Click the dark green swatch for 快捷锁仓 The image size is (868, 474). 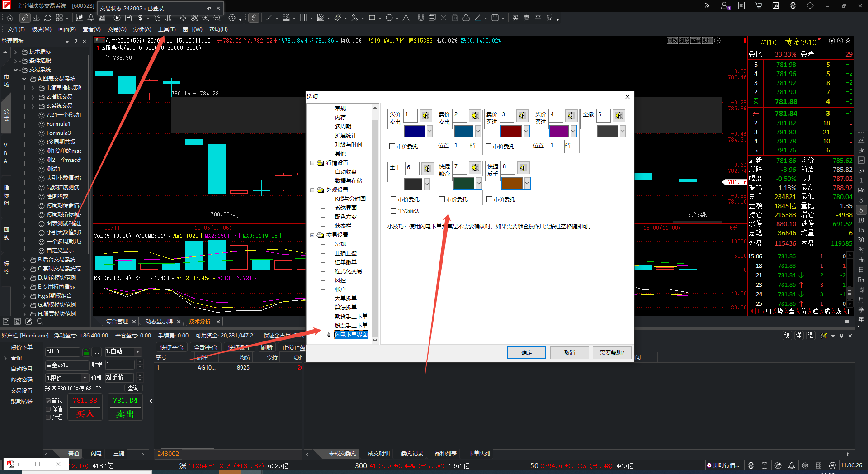[463, 183]
